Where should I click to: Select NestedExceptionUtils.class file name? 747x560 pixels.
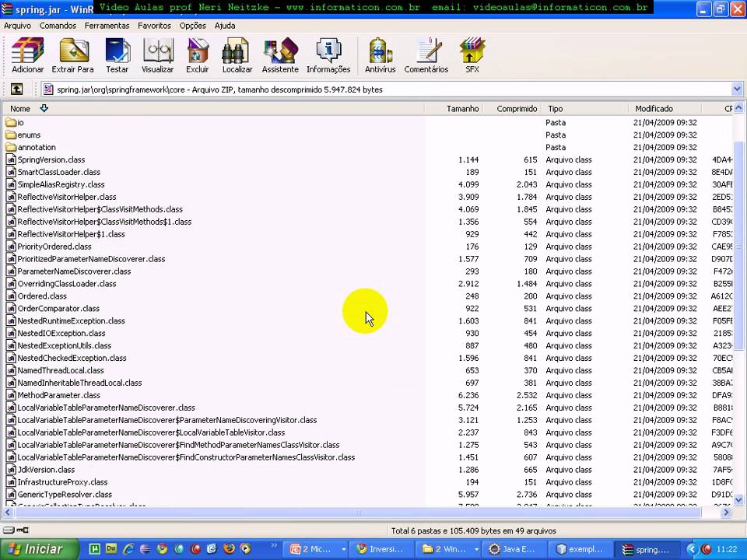(65, 345)
